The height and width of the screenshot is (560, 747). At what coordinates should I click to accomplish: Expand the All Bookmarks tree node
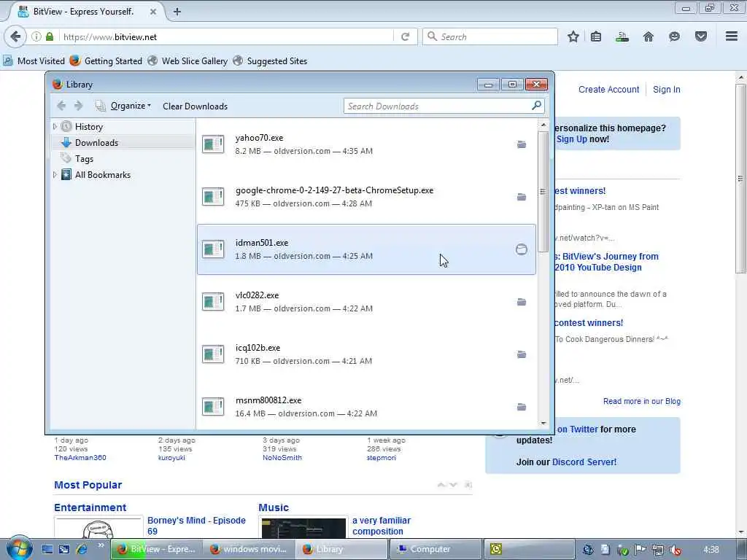click(55, 175)
